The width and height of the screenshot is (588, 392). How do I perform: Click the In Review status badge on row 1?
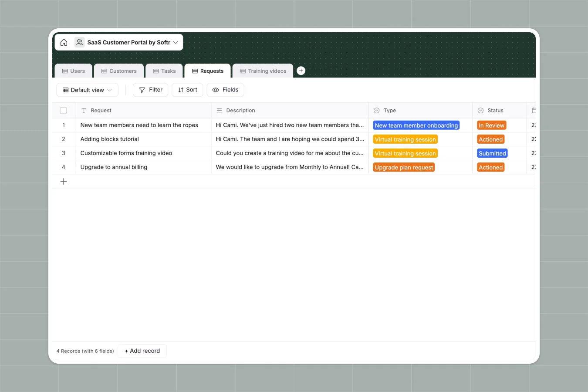pyautogui.click(x=491, y=125)
